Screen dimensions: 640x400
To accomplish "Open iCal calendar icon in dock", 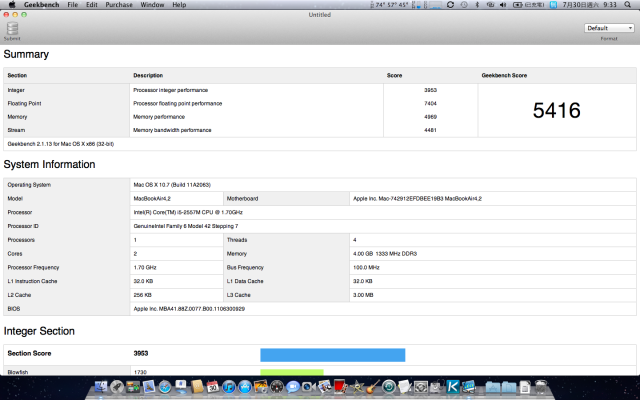I will pos(213,386).
